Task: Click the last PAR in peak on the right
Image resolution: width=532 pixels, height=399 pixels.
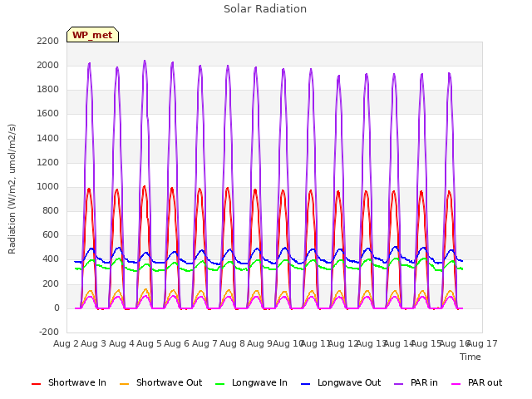Action: [449, 74]
